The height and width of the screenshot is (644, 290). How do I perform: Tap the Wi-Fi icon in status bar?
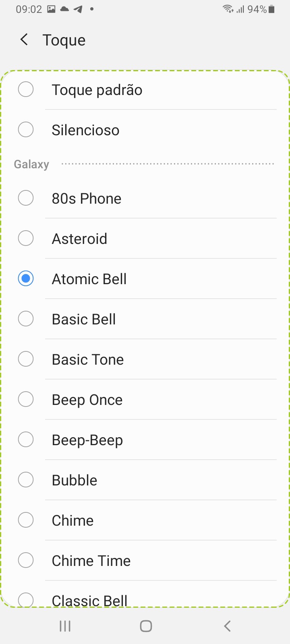(228, 9)
